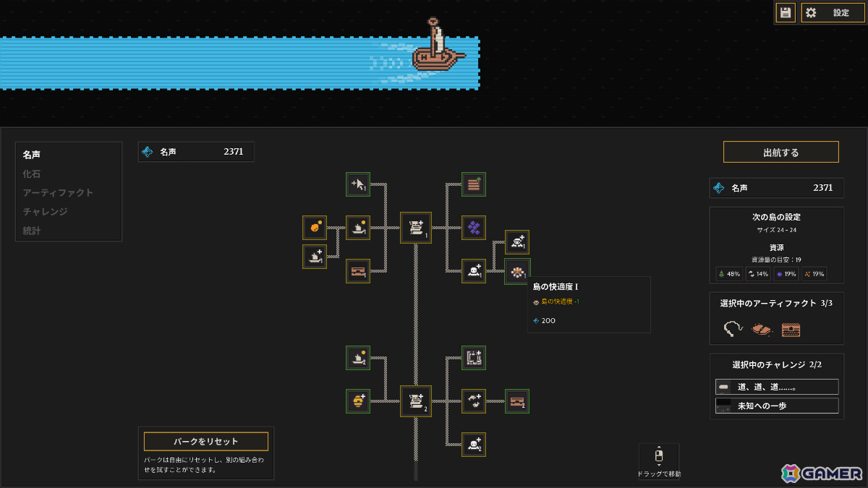Screen dimensions: 868x488
Task: Open the 化石 tab in sidebar
Action: click(x=32, y=174)
